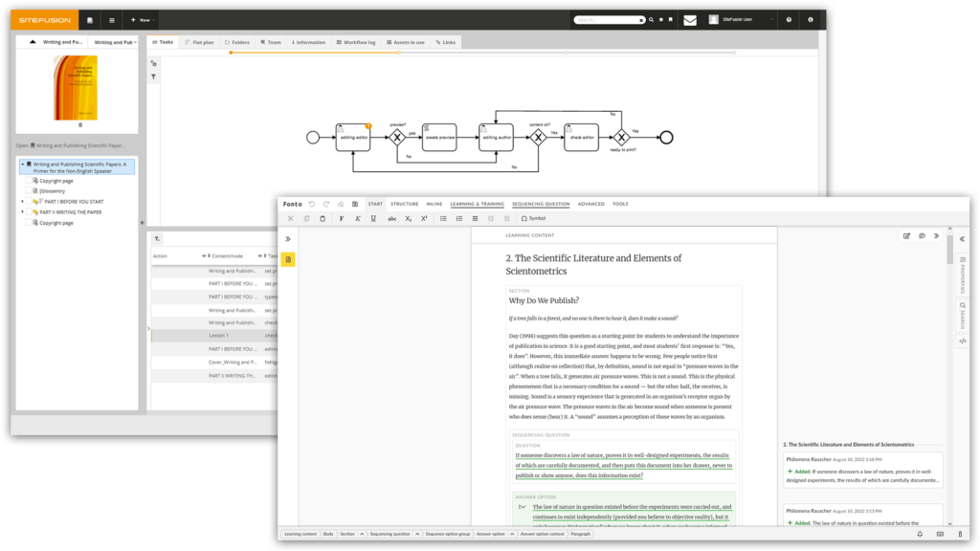Click the task list filter icon
The height and width of the screenshot is (551, 980).
pos(158,238)
